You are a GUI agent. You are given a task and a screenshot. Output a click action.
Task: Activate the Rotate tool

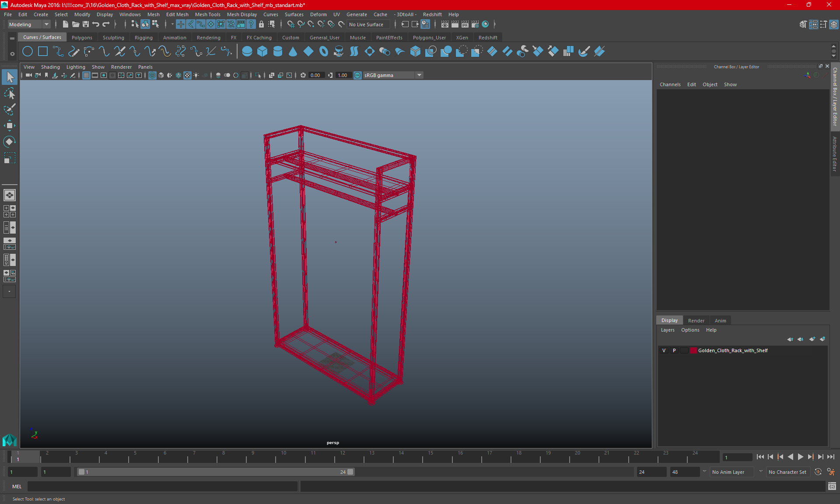point(9,141)
